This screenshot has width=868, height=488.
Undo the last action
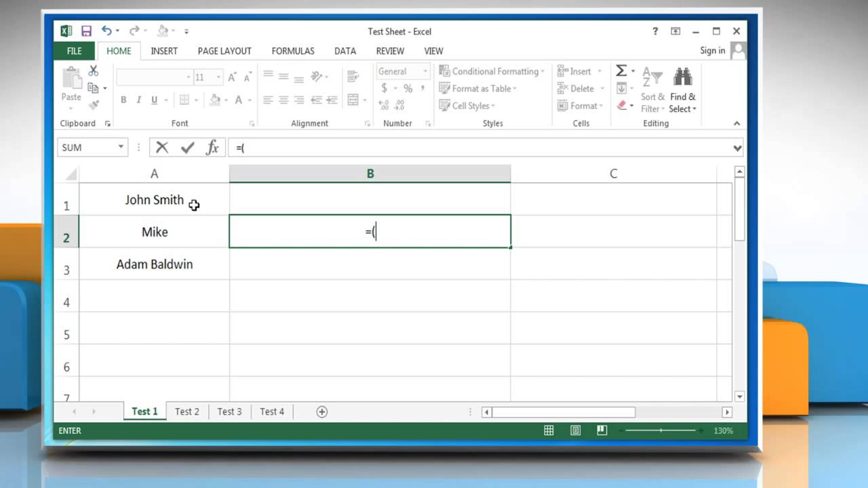(106, 30)
